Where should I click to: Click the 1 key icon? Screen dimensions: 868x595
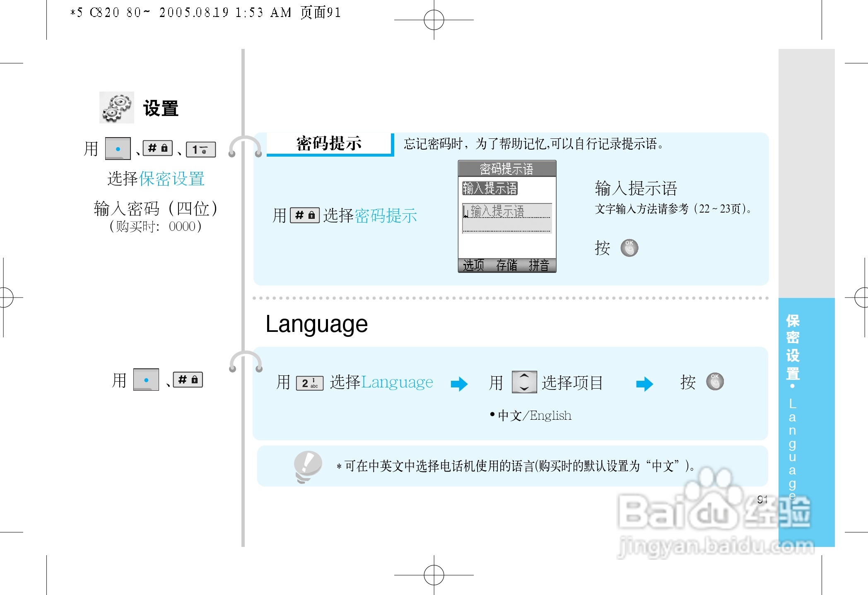(201, 150)
